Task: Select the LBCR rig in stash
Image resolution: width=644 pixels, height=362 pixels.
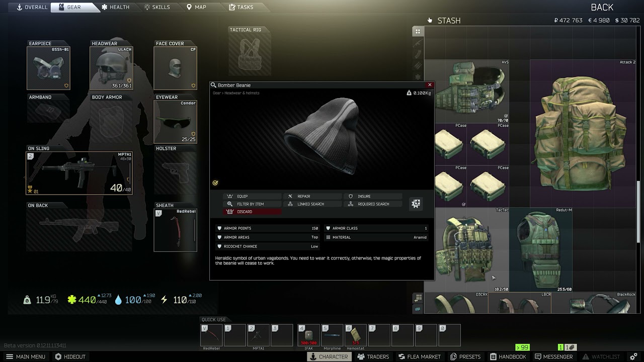Action: 520,303
